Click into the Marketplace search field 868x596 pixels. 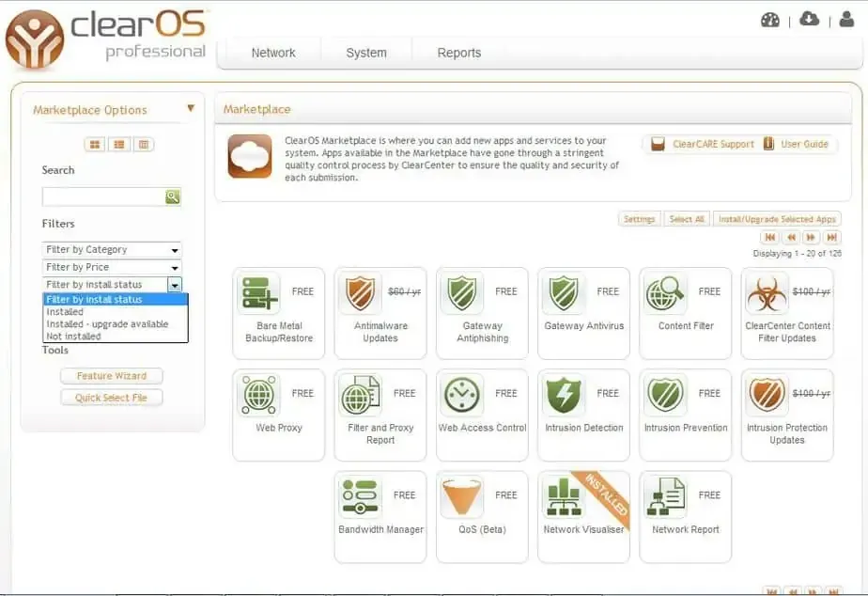103,196
